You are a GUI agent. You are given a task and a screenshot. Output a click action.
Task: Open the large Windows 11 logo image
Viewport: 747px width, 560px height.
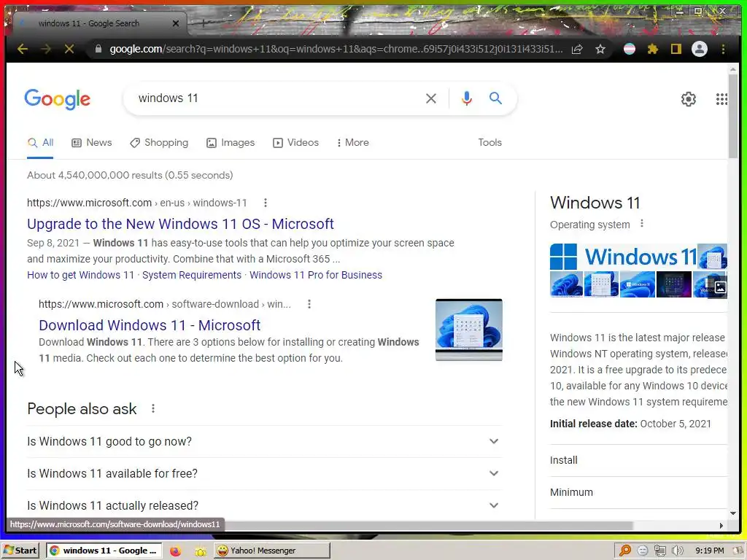point(623,257)
